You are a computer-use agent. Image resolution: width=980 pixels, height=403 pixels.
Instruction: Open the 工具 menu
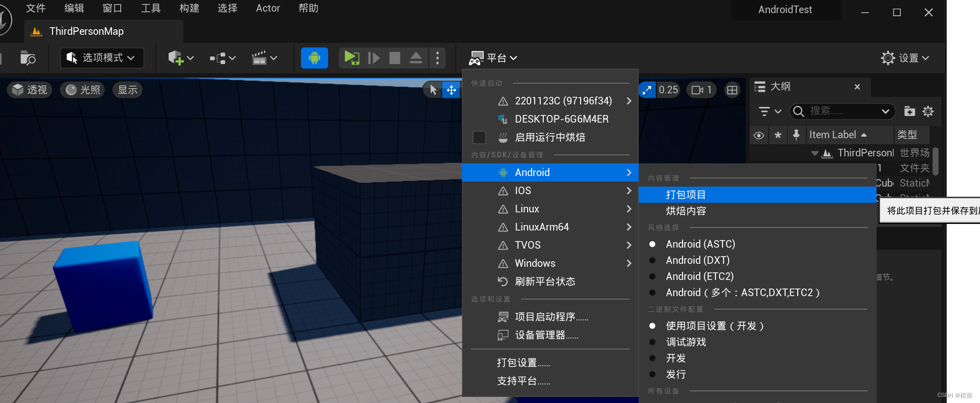point(150,8)
